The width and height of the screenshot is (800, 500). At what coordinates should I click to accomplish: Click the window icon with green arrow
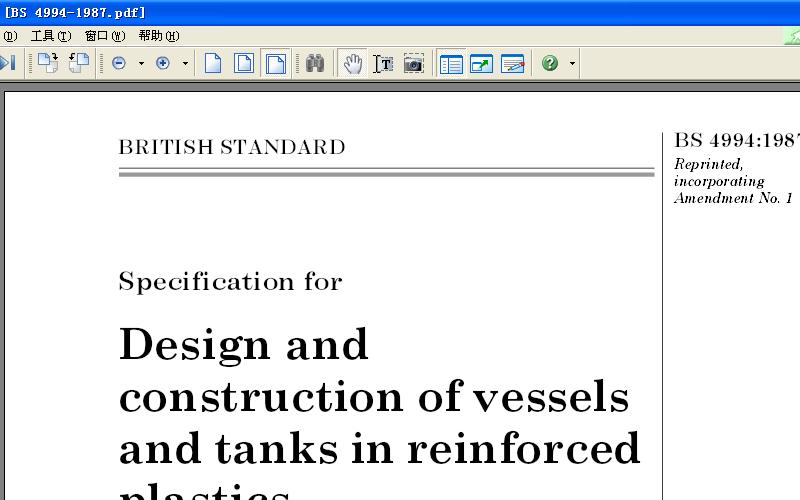(x=481, y=64)
